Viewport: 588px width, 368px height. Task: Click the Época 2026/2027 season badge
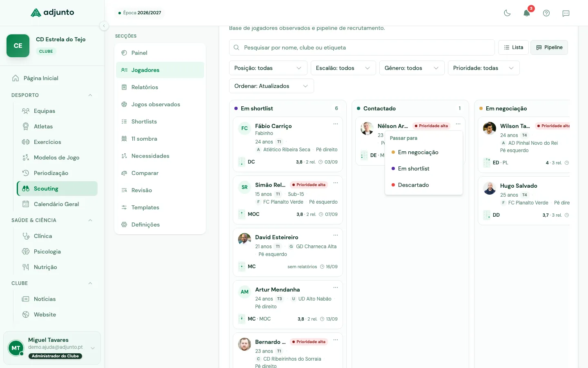[140, 13]
